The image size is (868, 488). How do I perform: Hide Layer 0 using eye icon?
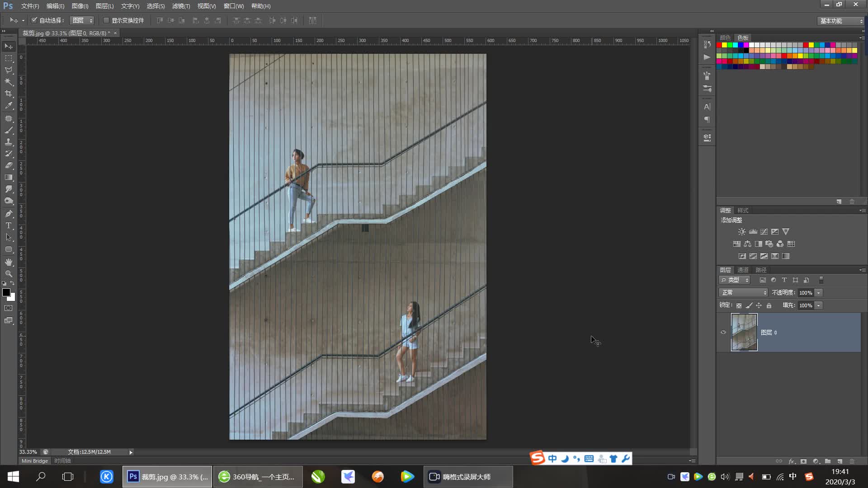(x=723, y=333)
